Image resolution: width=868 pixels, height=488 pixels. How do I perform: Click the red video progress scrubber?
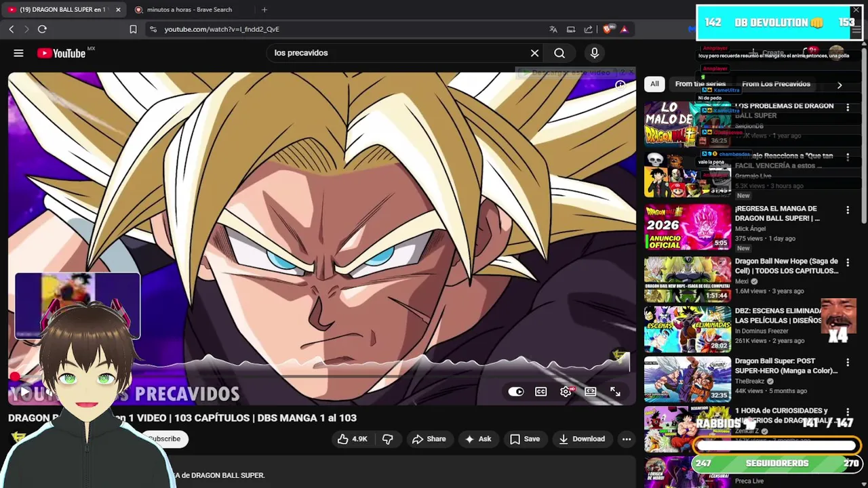14,375
